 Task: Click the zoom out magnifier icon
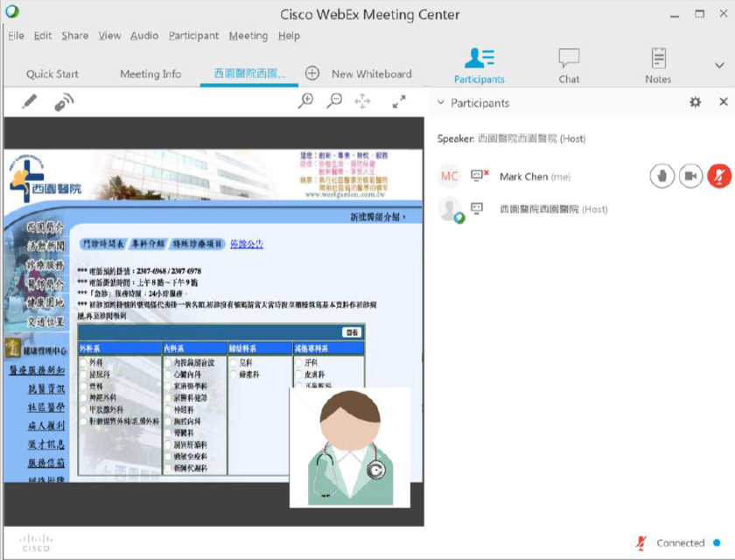point(334,101)
